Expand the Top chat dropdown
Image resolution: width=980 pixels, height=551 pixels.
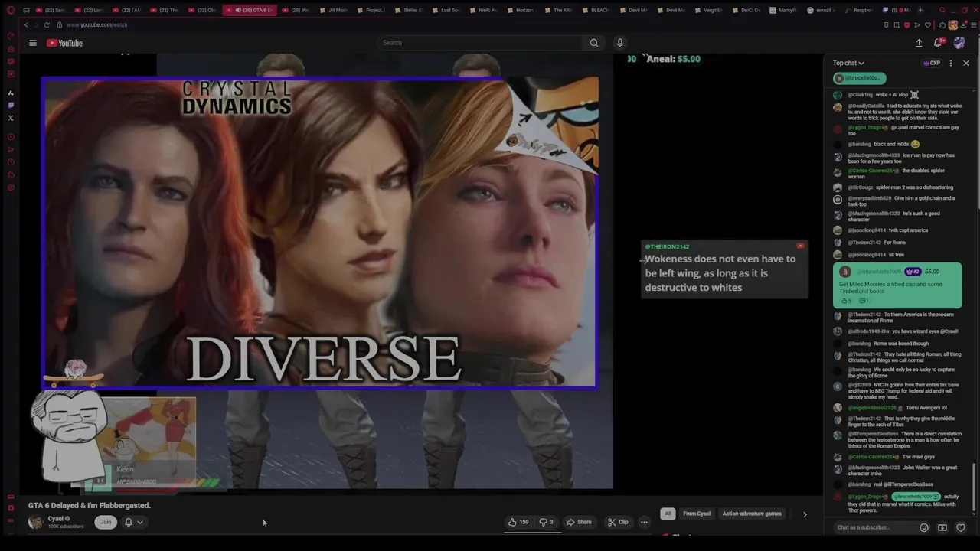pyautogui.click(x=848, y=63)
